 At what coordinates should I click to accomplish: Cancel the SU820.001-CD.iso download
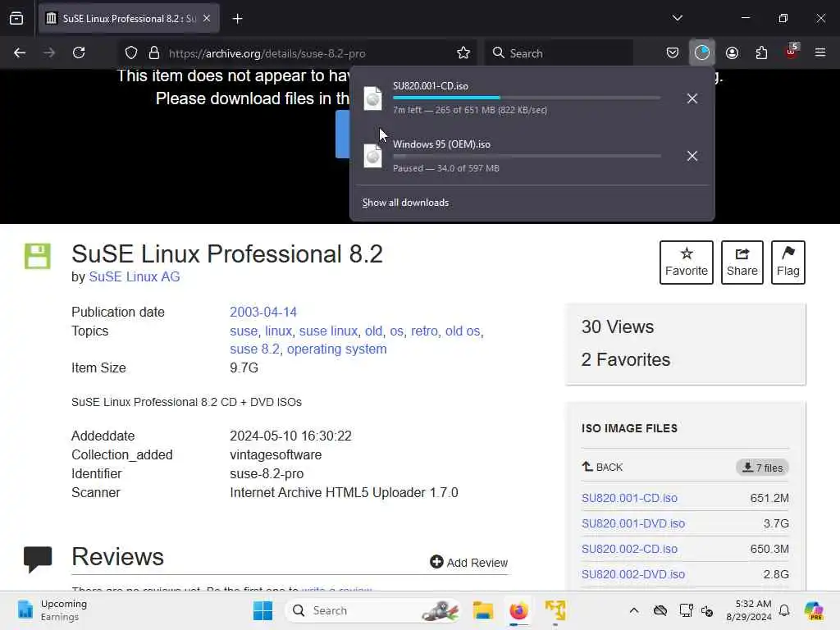click(x=692, y=98)
